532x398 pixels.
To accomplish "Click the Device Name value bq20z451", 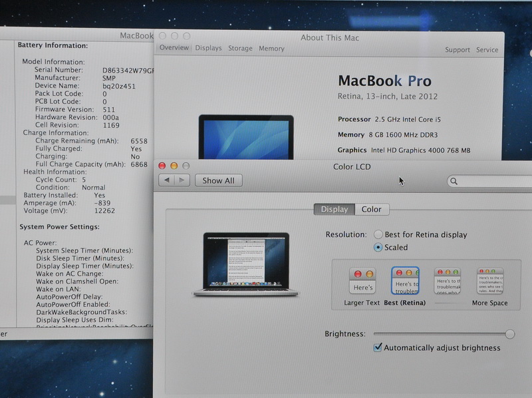I will (119, 87).
